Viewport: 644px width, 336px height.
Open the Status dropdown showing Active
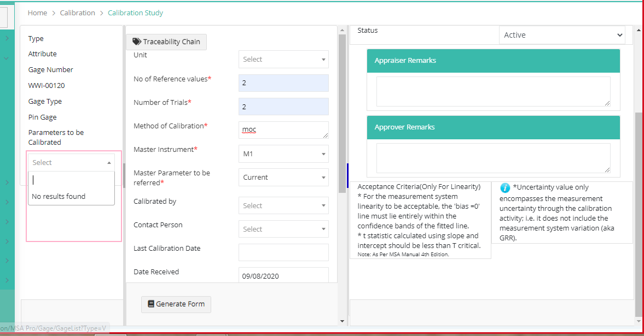pos(562,36)
